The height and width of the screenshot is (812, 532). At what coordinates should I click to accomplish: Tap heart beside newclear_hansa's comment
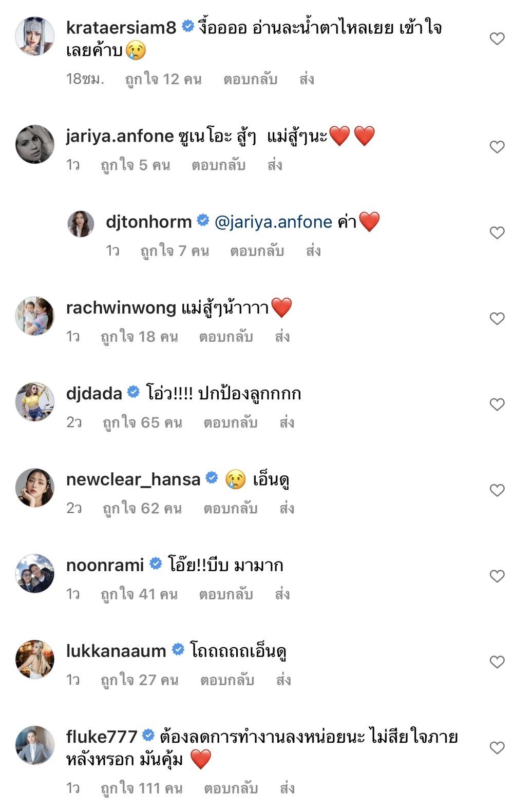[497, 490]
